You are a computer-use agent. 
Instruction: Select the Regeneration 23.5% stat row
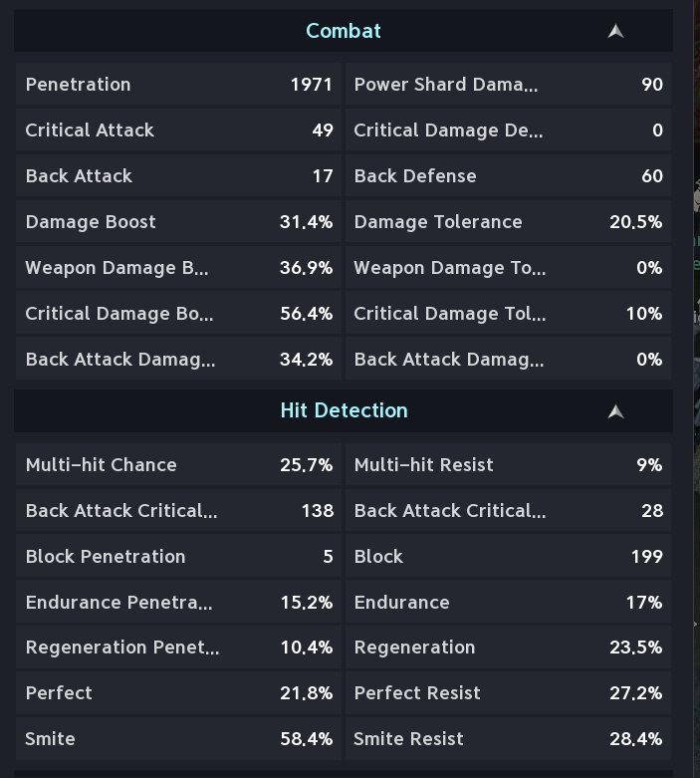509,648
